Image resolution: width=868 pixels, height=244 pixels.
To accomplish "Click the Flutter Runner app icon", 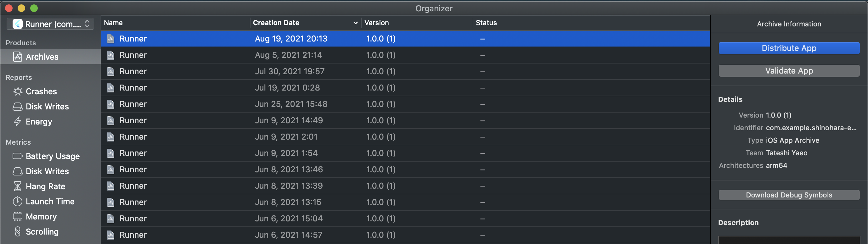I will (17, 24).
